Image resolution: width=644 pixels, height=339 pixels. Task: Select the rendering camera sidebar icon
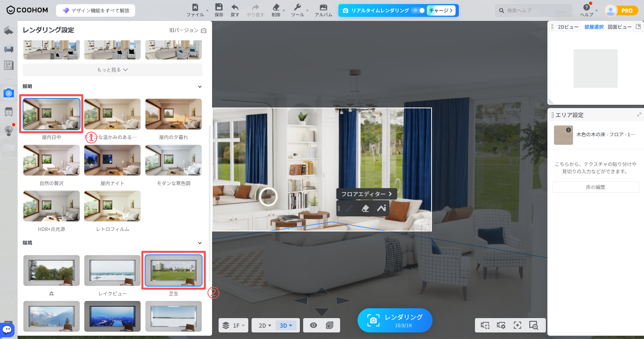click(x=9, y=93)
